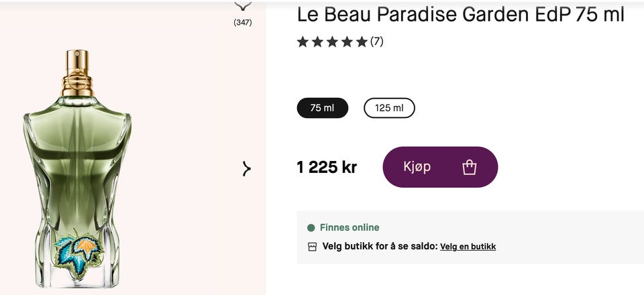Click the Le Beau Paradise Garden title
Viewport: 644px width, 295px height.
pyautogui.click(x=460, y=14)
